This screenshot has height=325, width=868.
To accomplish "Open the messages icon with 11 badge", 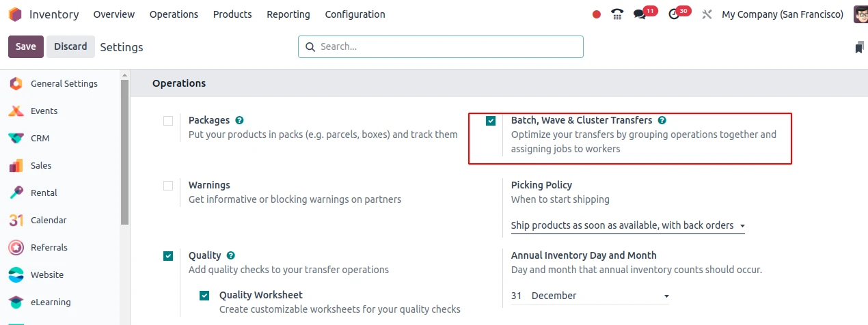I will point(640,14).
